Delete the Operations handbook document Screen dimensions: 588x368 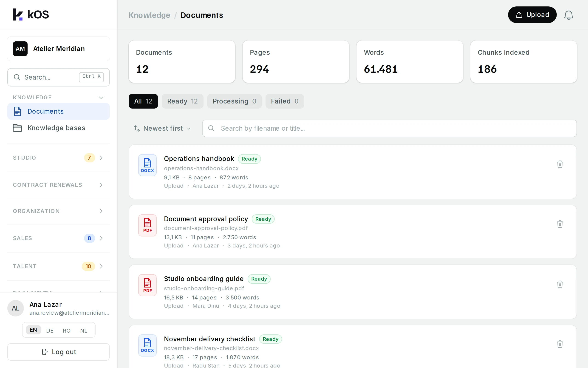(x=560, y=164)
